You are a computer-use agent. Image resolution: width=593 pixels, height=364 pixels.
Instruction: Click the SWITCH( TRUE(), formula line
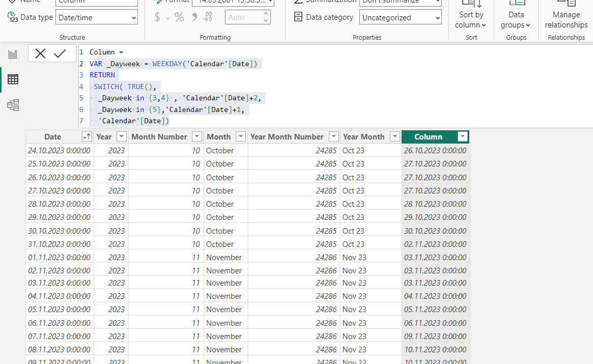[x=125, y=87]
